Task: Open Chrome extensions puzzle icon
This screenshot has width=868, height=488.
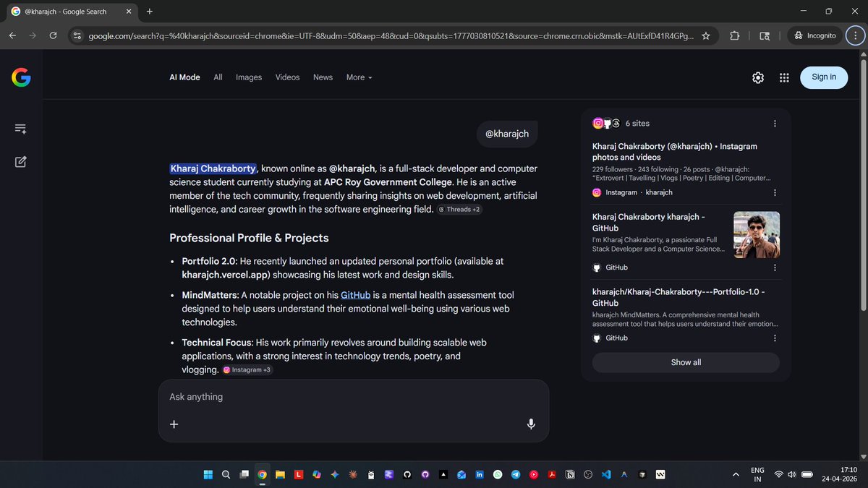Action: pos(734,35)
